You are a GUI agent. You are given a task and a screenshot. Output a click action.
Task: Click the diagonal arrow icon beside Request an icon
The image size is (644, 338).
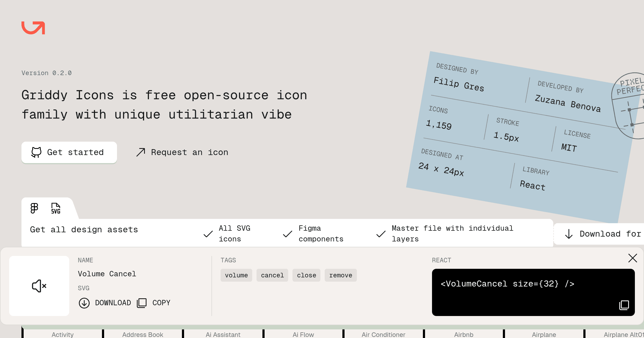[141, 152]
